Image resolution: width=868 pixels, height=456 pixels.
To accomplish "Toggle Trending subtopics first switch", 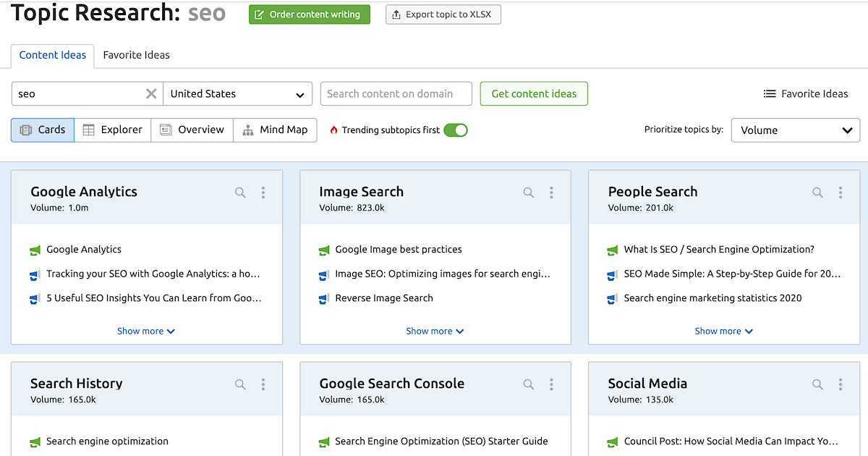I will pos(456,130).
